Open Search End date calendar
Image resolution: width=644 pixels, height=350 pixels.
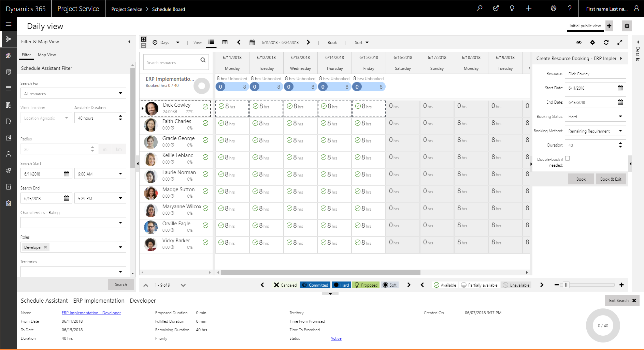[x=67, y=198]
